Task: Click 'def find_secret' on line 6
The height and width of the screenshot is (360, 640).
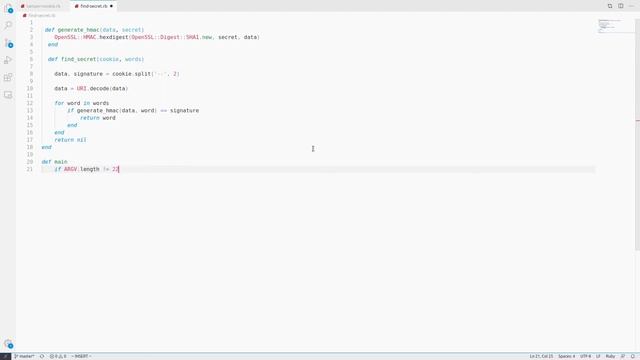Action: [x=72, y=59]
